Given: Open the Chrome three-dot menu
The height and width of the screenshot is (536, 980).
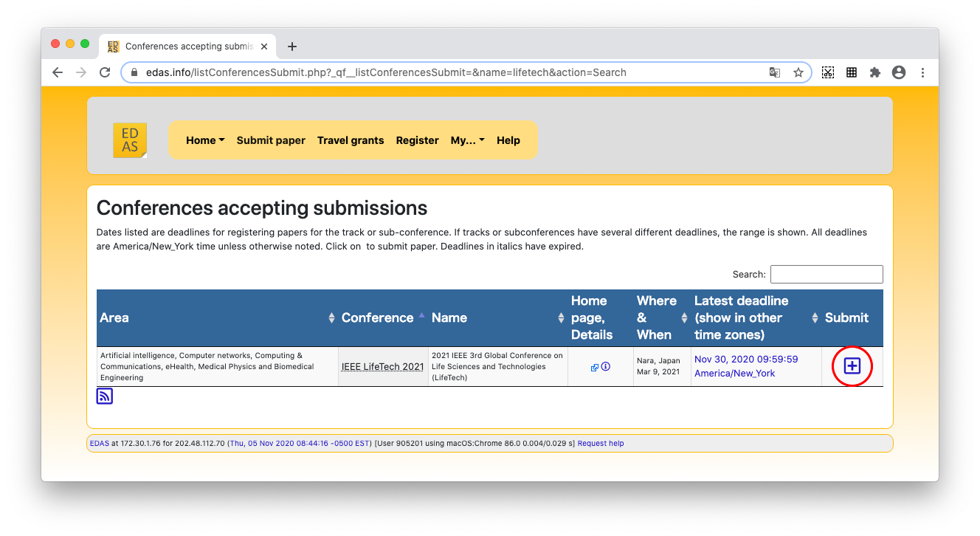Looking at the screenshot, I should pos(922,72).
